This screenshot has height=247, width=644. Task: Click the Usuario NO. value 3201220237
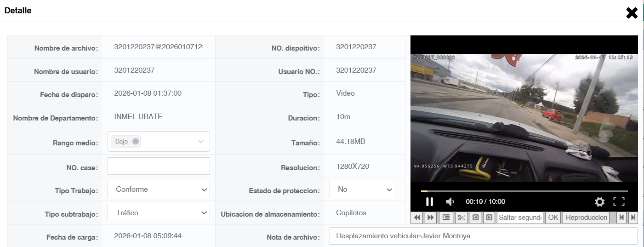[x=356, y=70]
